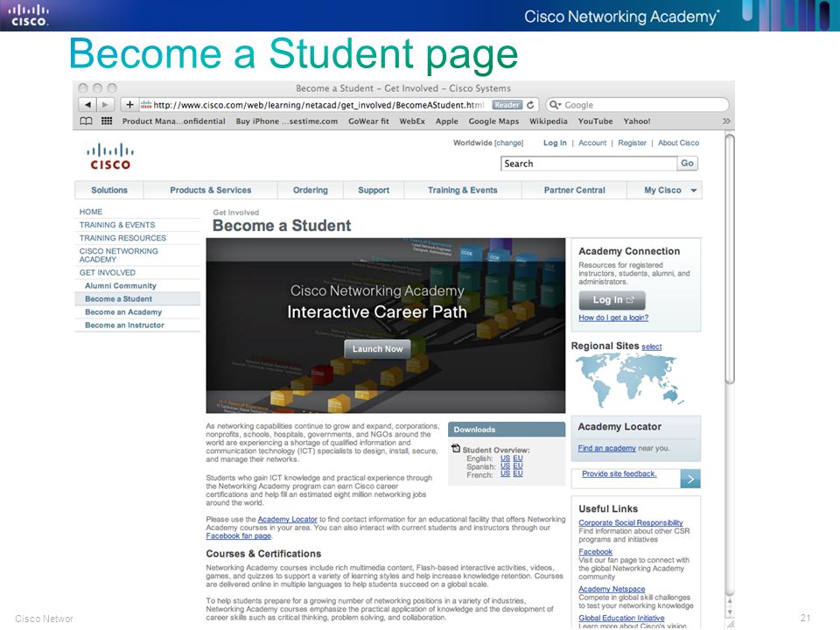Image resolution: width=840 pixels, height=630 pixels.
Task: Toggle the Reader button in address bar
Action: [507, 105]
